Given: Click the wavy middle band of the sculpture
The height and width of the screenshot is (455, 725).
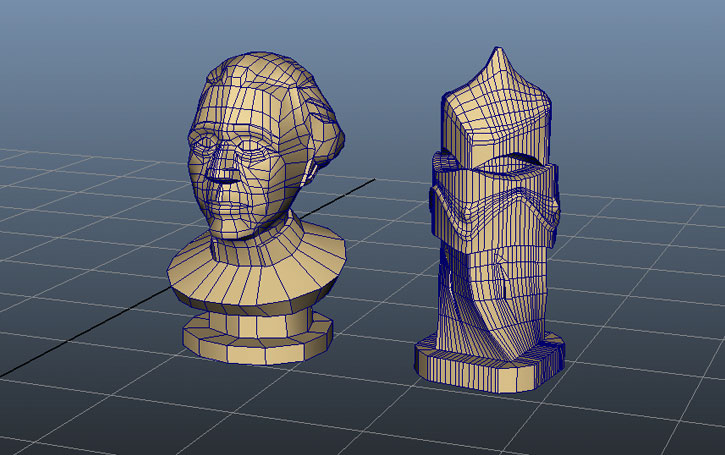Looking at the screenshot, I should click(495, 205).
